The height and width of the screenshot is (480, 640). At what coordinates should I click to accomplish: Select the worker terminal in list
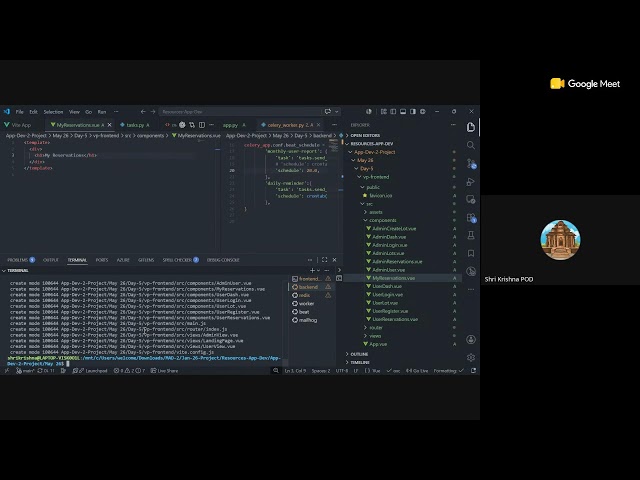coord(306,303)
